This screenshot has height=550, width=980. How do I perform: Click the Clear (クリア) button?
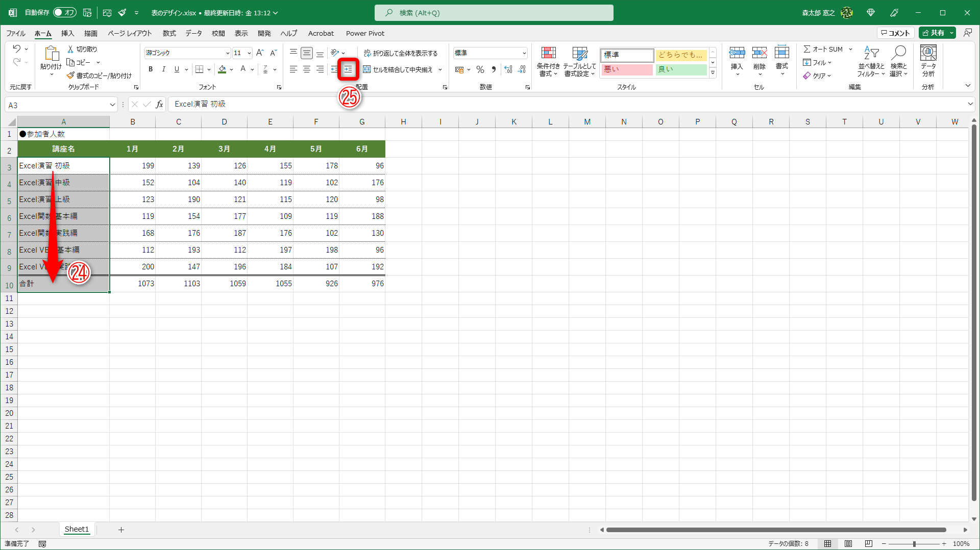coord(817,76)
